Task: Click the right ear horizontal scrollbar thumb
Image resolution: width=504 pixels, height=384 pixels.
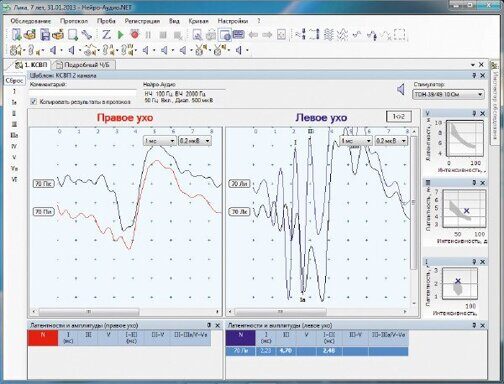Action: (89, 312)
